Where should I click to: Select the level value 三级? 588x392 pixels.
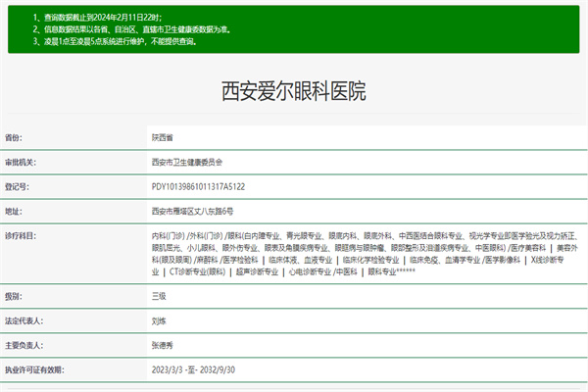(x=159, y=296)
